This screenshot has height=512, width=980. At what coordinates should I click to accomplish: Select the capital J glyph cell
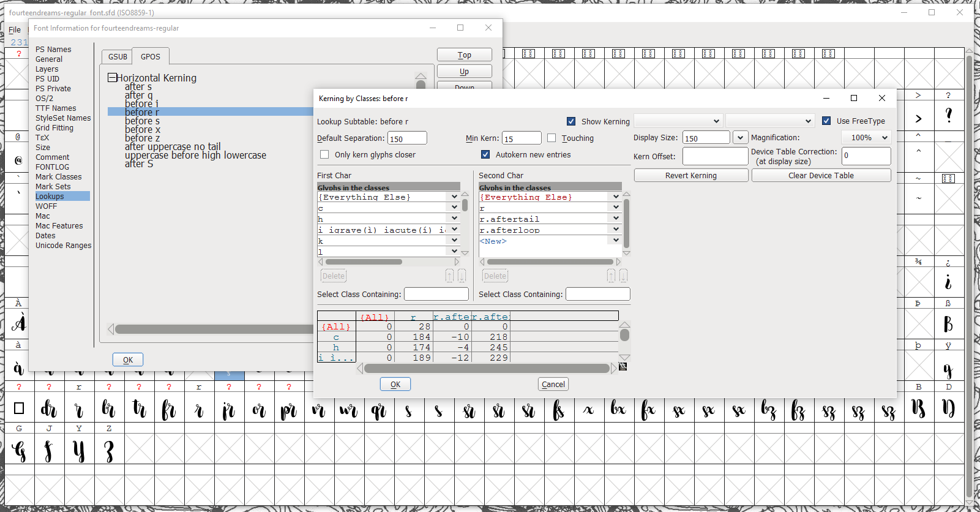pyautogui.click(x=49, y=450)
